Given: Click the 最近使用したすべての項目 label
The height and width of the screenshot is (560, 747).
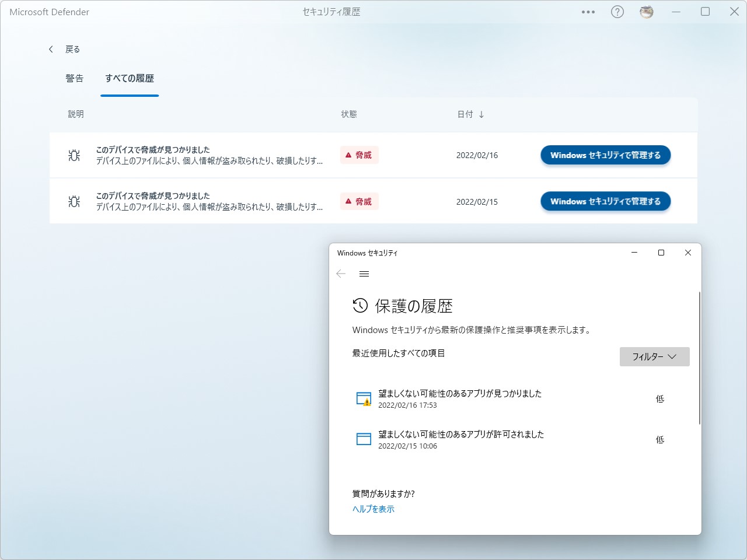Looking at the screenshot, I should [399, 353].
